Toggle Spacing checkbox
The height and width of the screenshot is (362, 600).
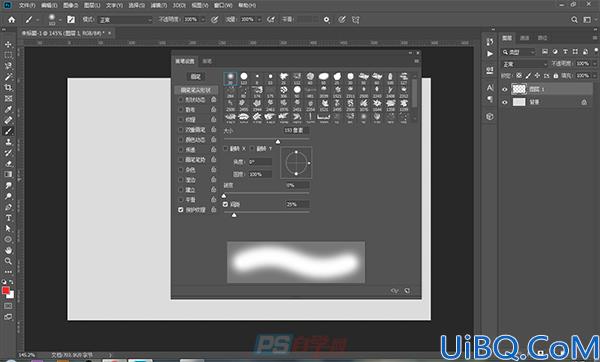225,204
